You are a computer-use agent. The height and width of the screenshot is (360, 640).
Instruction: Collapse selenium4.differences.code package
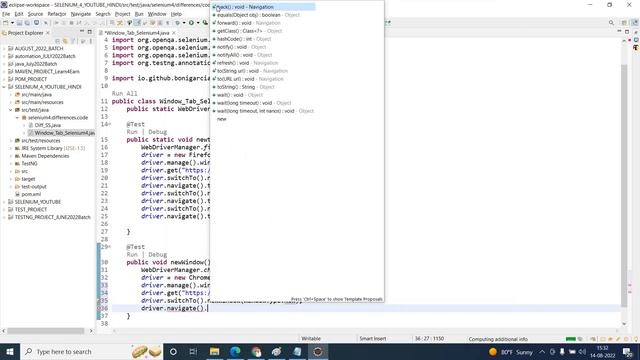pos(18,118)
